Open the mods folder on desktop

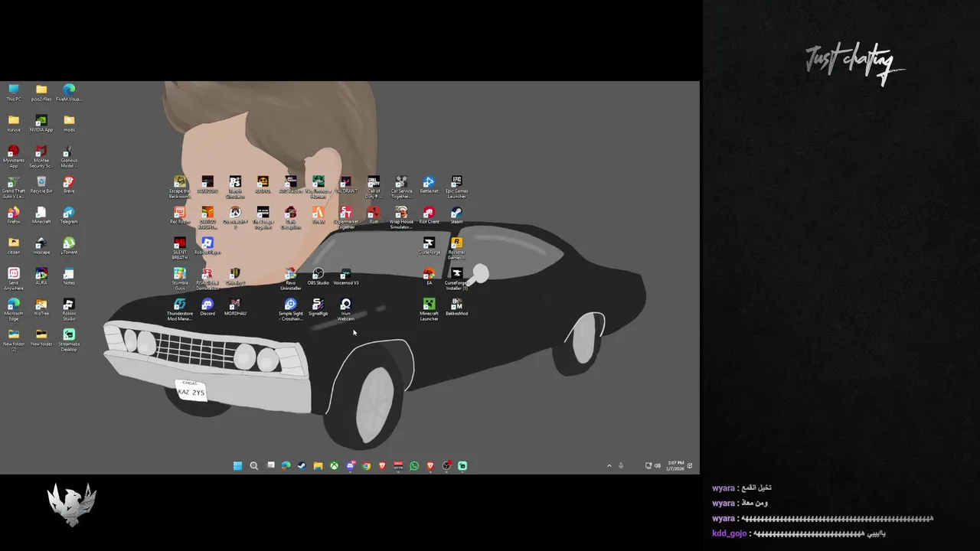tap(69, 123)
